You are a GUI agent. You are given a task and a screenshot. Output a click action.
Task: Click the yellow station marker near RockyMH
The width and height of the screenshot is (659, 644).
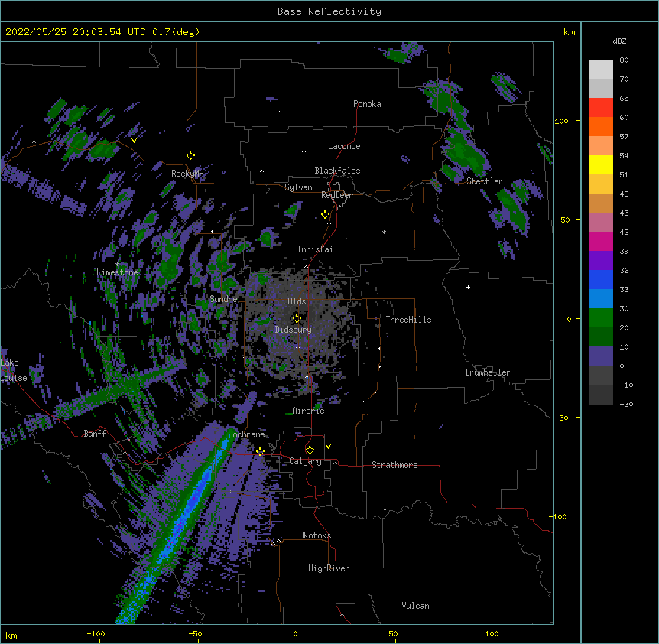[x=191, y=156]
